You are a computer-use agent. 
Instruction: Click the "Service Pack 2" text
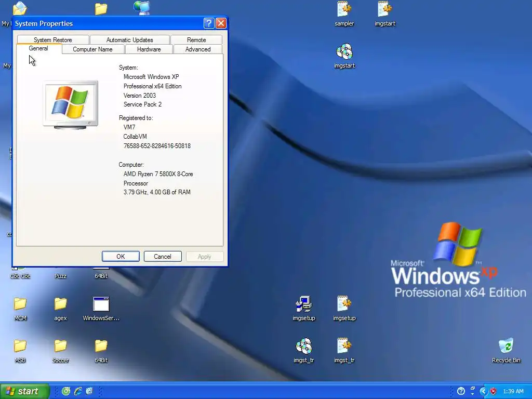(142, 104)
